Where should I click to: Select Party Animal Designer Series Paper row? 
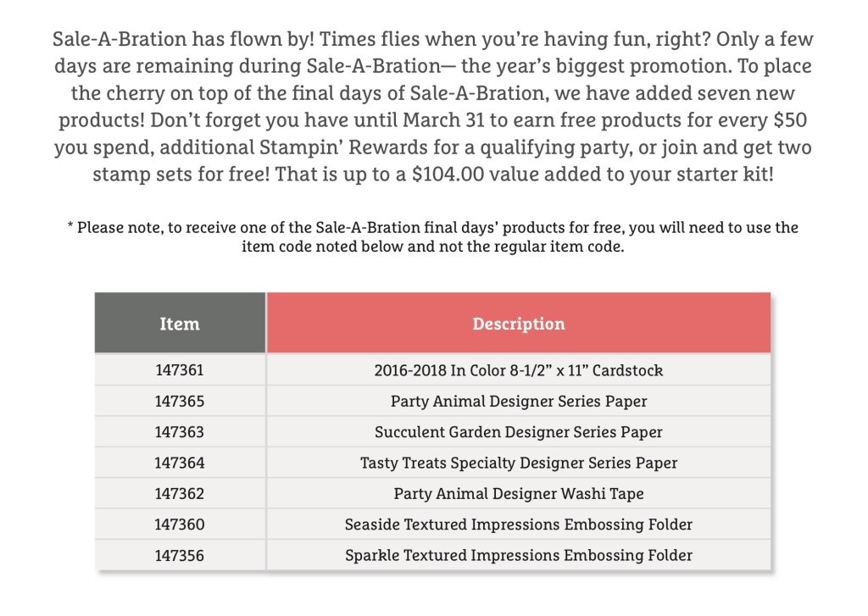(518, 401)
